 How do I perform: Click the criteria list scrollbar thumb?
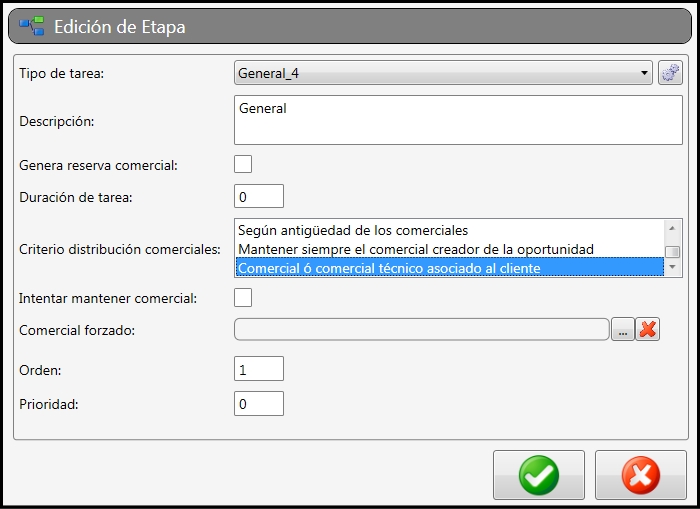[672, 251]
